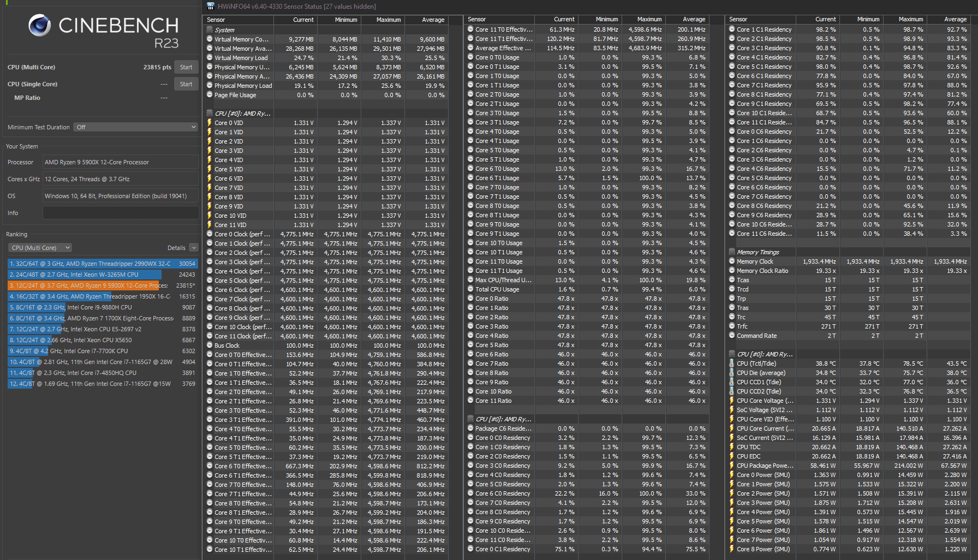Click the Core 0 Clock sensor icon

(210, 234)
